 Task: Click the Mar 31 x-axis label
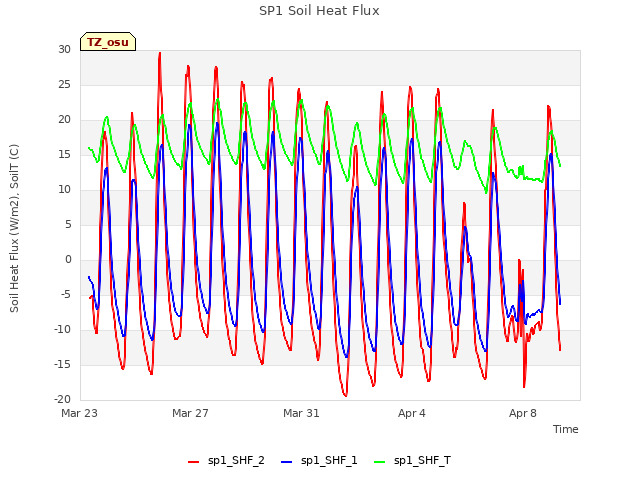point(301,413)
